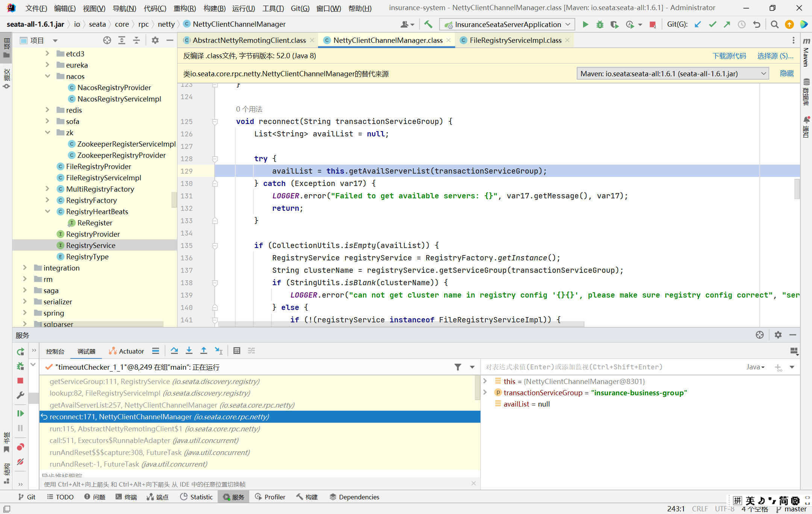Image resolution: width=812 pixels, height=514 pixels.
Task: Start the Debug session with the bug icon
Action: tap(600, 24)
